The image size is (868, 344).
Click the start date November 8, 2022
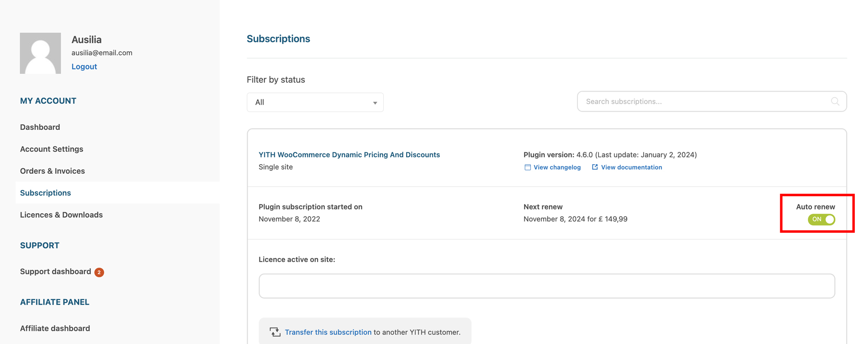pyautogui.click(x=289, y=219)
